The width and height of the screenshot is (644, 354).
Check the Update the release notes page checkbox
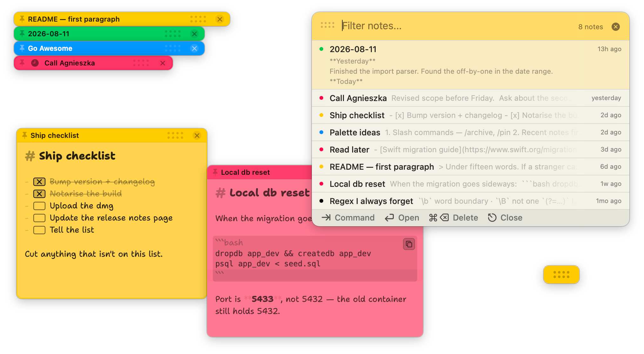(39, 218)
